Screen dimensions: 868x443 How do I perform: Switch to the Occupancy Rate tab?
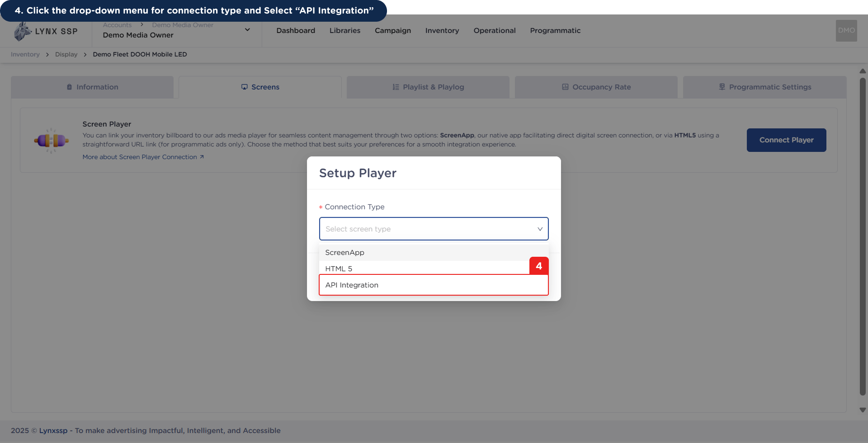[596, 87]
